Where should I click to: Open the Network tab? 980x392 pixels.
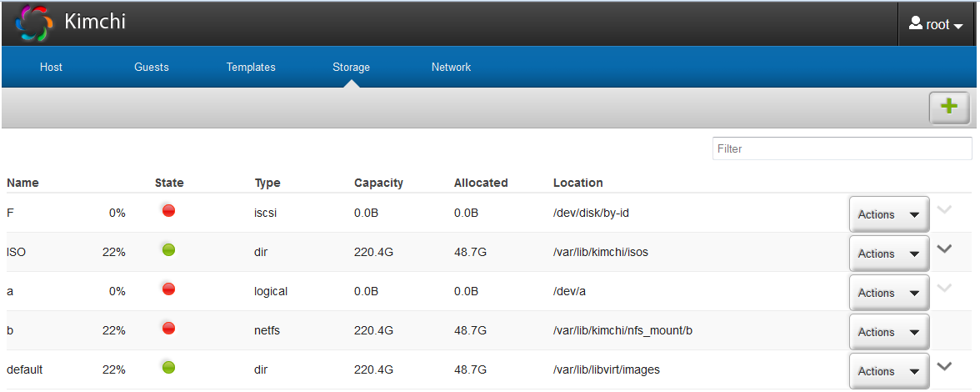click(x=451, y=67)
